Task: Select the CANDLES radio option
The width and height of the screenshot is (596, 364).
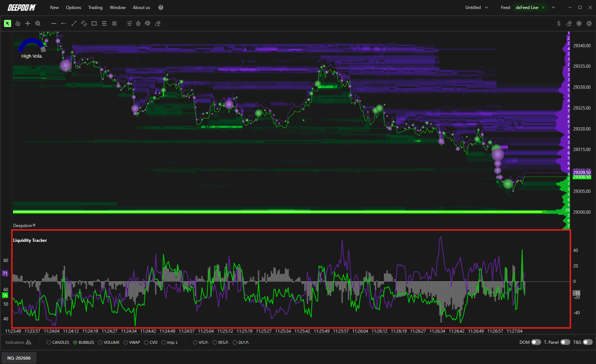Action: coord(58,342)
